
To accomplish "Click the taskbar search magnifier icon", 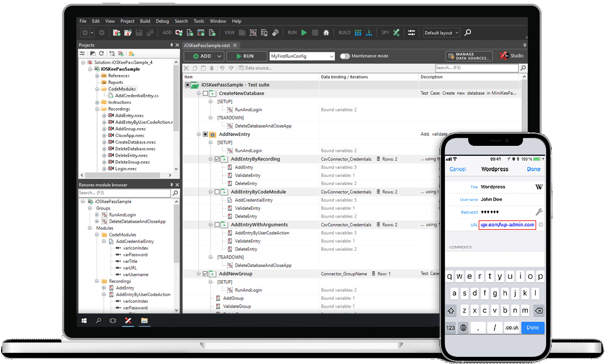I will [x=98, y=320].
